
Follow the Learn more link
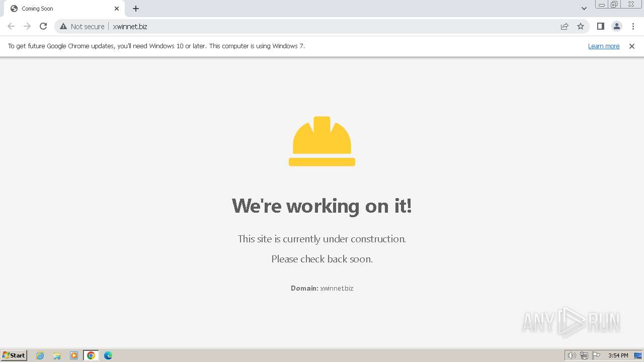[604, 46]
